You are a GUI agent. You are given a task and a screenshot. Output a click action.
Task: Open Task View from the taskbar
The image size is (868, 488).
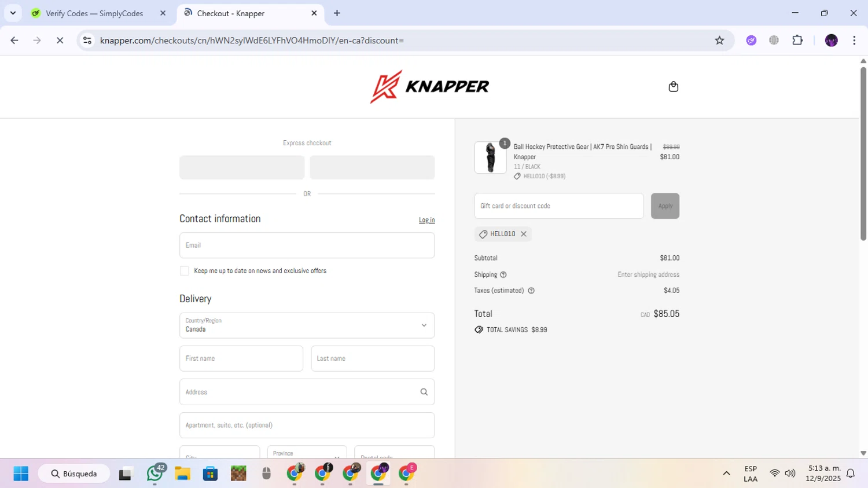126,474
